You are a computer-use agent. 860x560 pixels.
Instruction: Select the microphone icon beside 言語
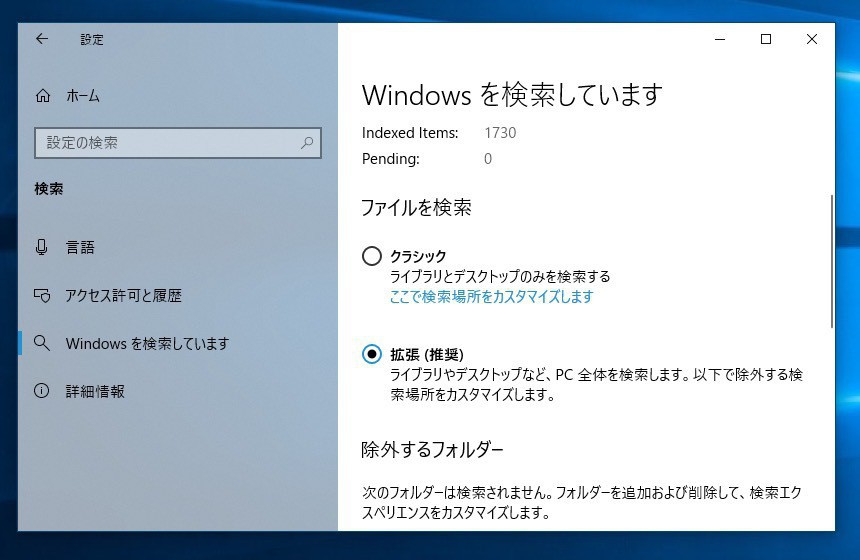pyautogui.click(x=42, y=247)
